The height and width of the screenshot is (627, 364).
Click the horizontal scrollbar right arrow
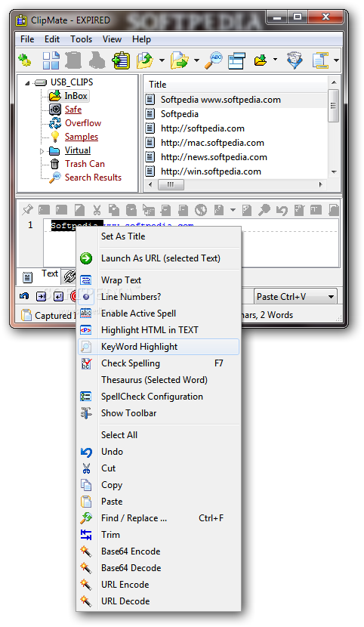point(320,185)
